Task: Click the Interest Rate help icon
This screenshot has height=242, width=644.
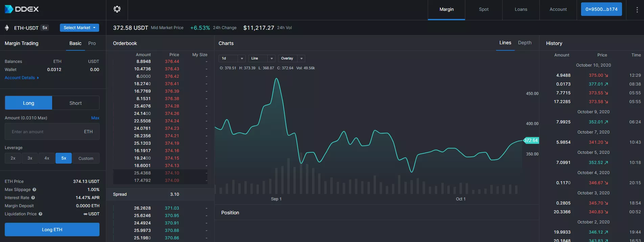Action: [x=33, y=198]
